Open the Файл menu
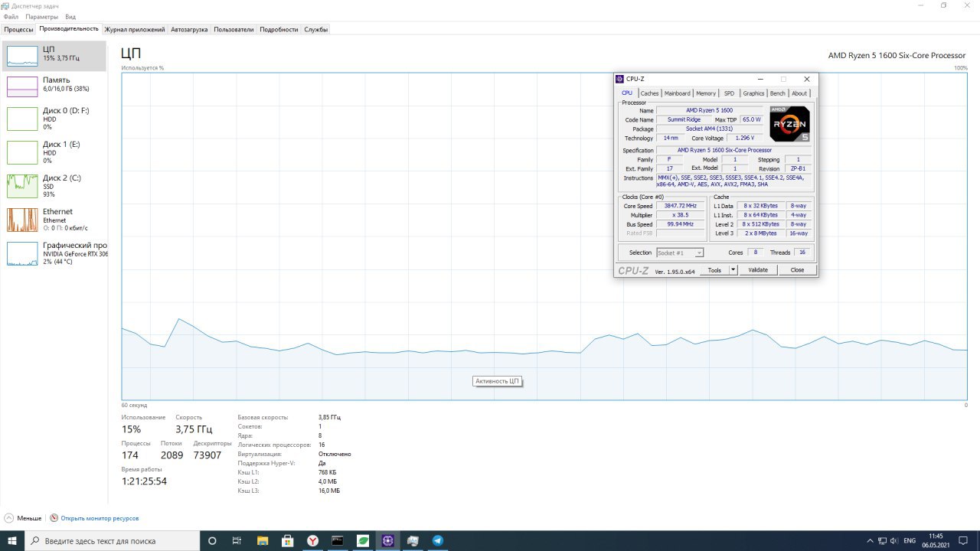980x551 pixels. (11, 16)
